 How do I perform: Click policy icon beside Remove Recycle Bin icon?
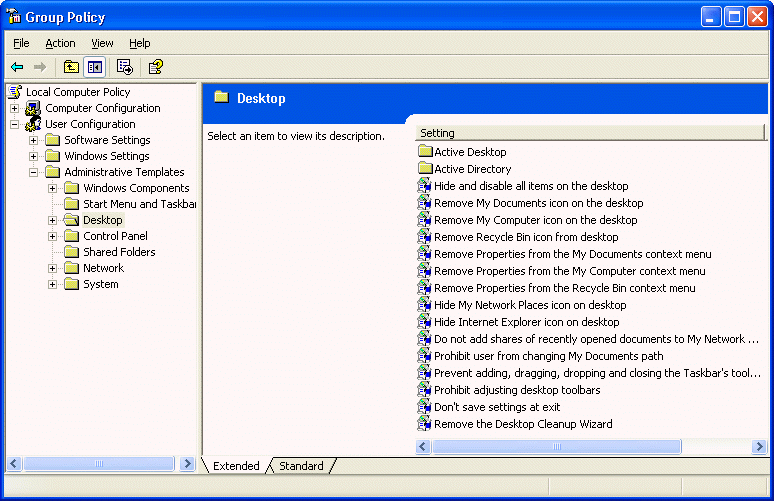425,236
